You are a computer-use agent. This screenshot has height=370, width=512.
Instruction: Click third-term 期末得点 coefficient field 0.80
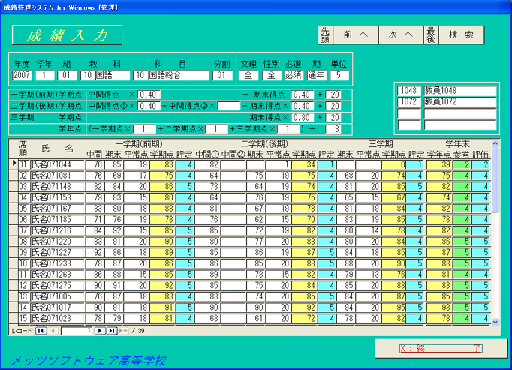pos(302,117)
